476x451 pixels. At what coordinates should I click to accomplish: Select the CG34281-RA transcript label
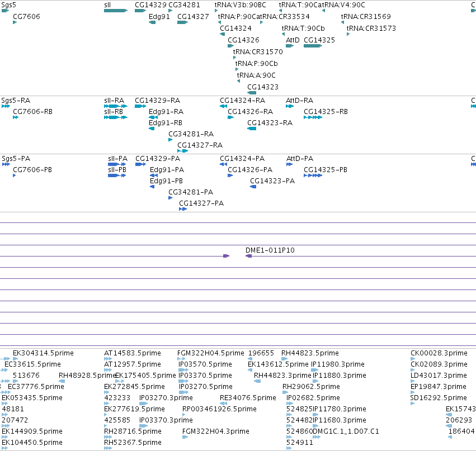click(x=191, y=134)
